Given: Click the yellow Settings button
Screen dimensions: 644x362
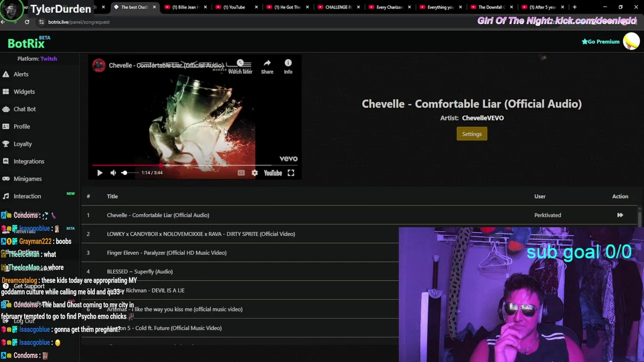Looking at the screenshot, I should point(472,134).
